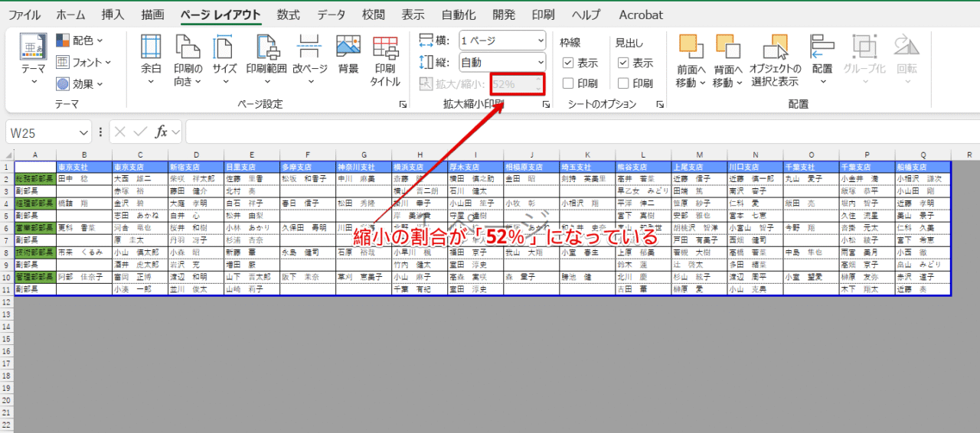Select column header H
The width and height of the screenshot is (980, 433).
coord(419,154)
